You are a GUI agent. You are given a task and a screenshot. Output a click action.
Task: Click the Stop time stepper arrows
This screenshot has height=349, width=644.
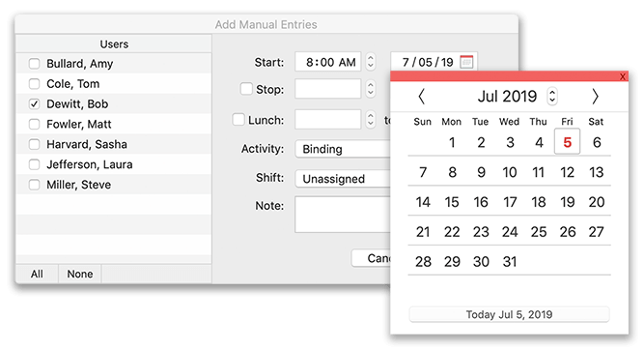pyautogui.click(x=371, y=89)
